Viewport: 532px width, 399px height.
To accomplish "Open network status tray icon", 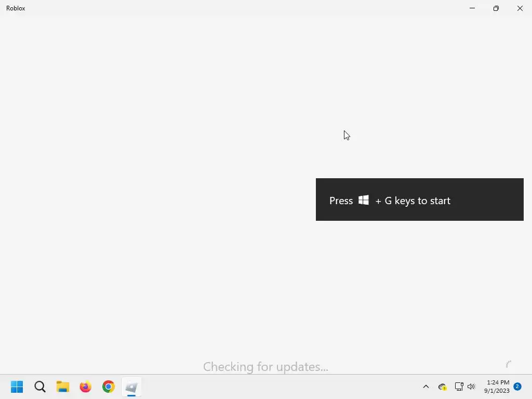I will click(459, 387).
